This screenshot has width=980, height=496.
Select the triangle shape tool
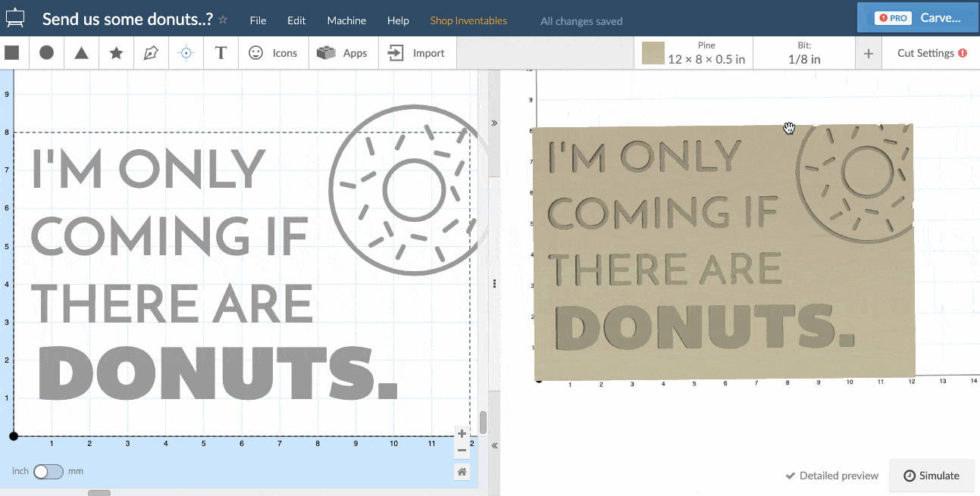[81, 53]
